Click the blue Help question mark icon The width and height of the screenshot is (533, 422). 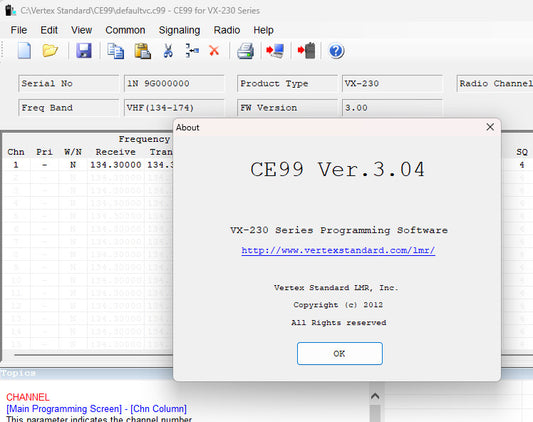[x=336, y=51]
